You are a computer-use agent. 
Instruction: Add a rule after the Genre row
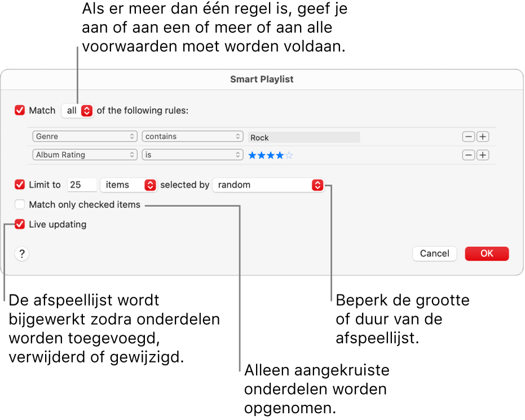click(483, 136)
